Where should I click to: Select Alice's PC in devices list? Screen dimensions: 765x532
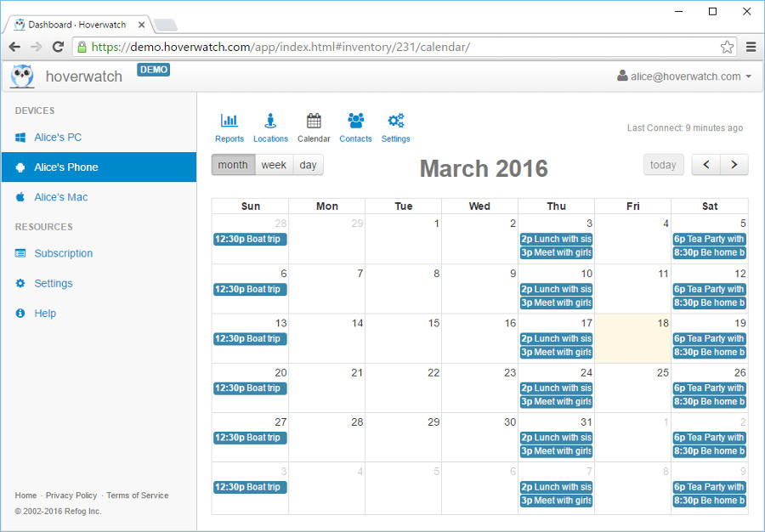[x=58, y=138]
